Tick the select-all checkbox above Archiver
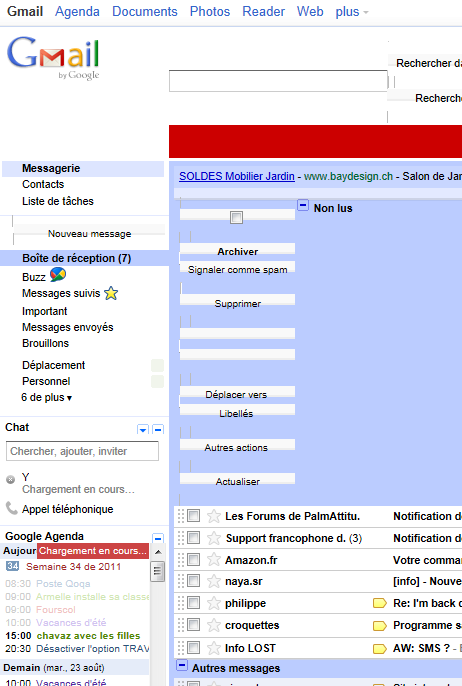Viewport: 462px width, 686px height. coord(236,217)
